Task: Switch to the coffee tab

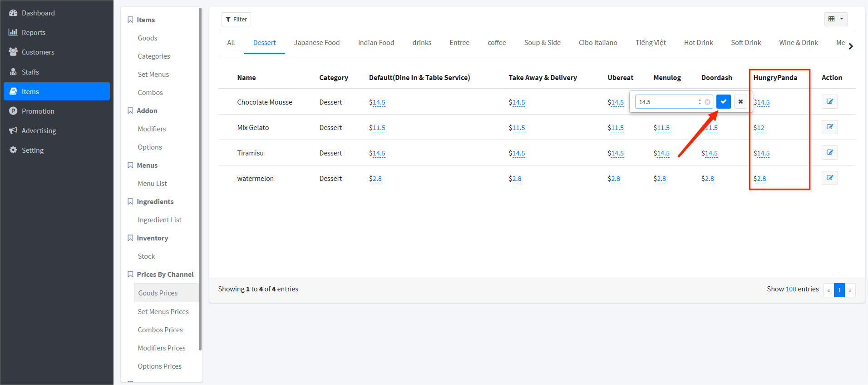Action: click(x=497, y=43)
